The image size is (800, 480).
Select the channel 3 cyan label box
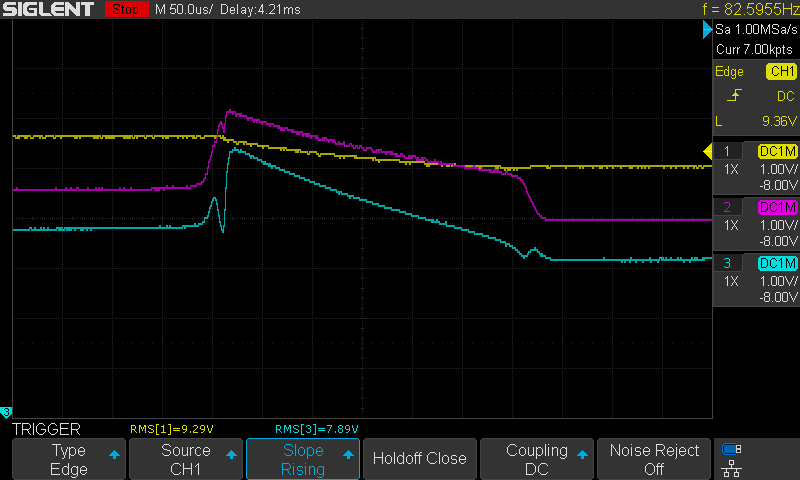(727, 263)
